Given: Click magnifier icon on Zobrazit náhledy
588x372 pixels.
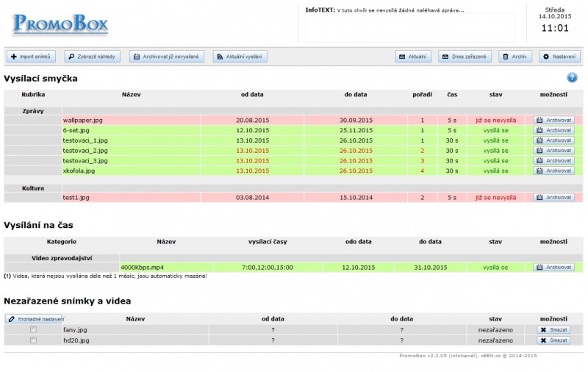Looking at the screenshot, I should point(71,57).
